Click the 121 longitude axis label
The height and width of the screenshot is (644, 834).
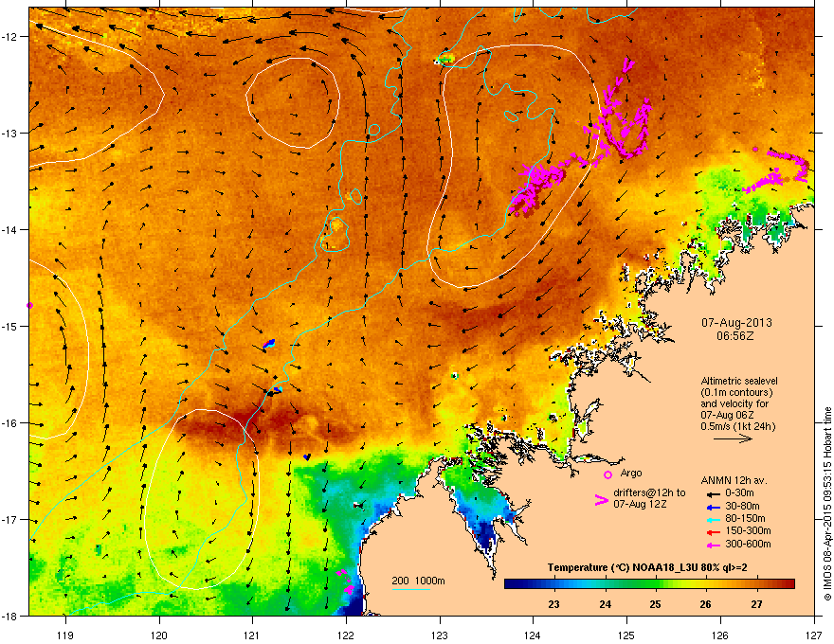[x=252, y=635]
